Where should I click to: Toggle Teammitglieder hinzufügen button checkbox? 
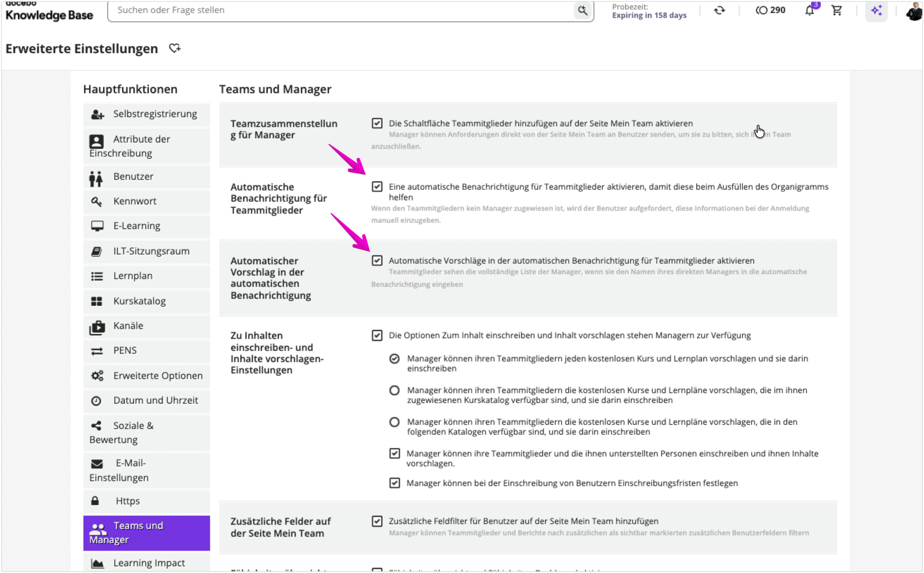[x=377, y=123]
